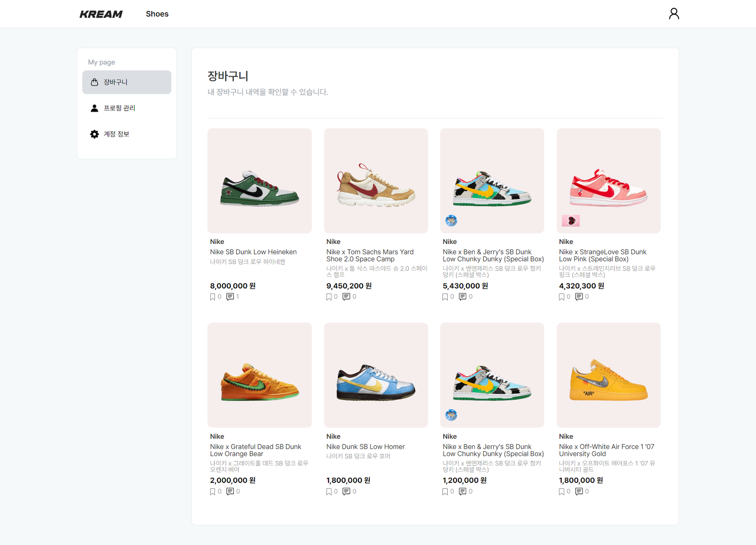The image size is (756, 545).
Task: Click the 5,430,000 원 price
Action: point(465,286)
